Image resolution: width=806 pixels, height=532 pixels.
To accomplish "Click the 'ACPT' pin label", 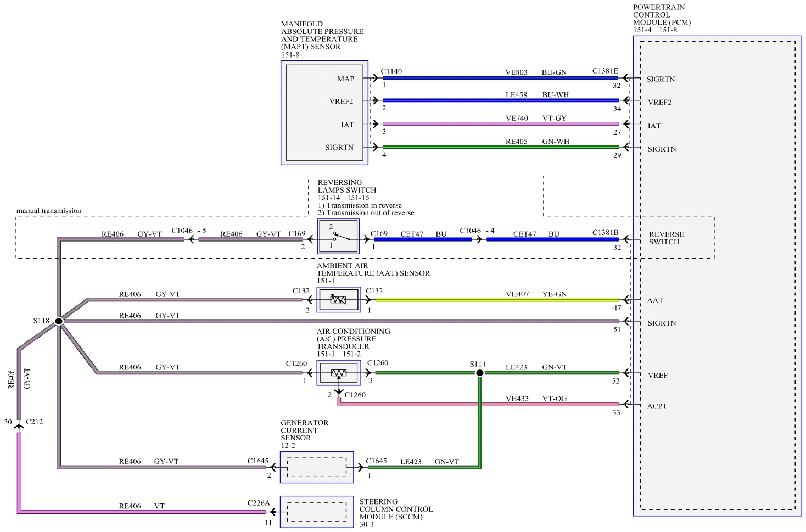I will (657, 406).
